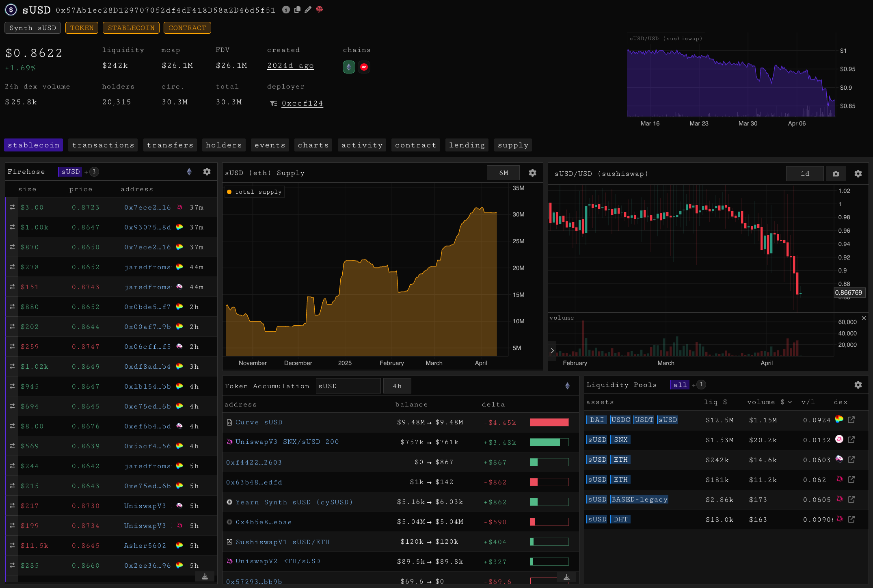This screenshot has width=873, height=588.
Task: Download Firehose data with download icon
Action: (x=205, y=577)
